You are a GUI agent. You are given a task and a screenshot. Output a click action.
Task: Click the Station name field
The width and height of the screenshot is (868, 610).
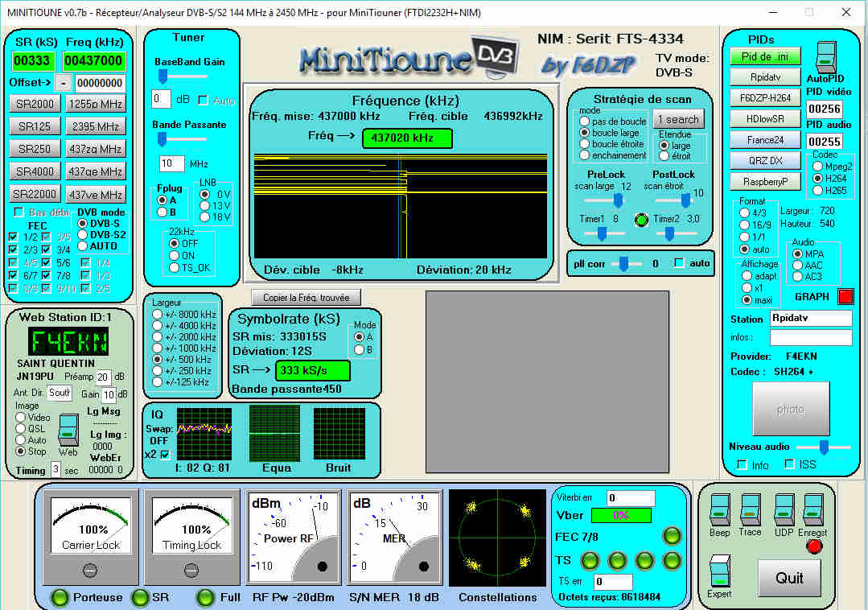pyautogui.click(x=811, y=319)
